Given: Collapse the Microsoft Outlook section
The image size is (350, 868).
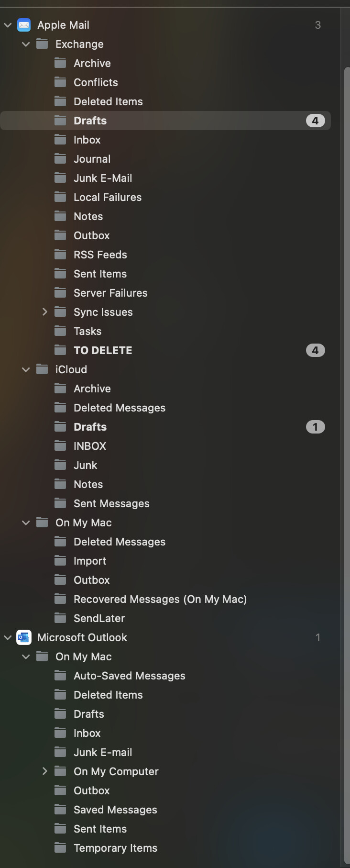Looking at the screenshot, I should (x=8, y=637).
